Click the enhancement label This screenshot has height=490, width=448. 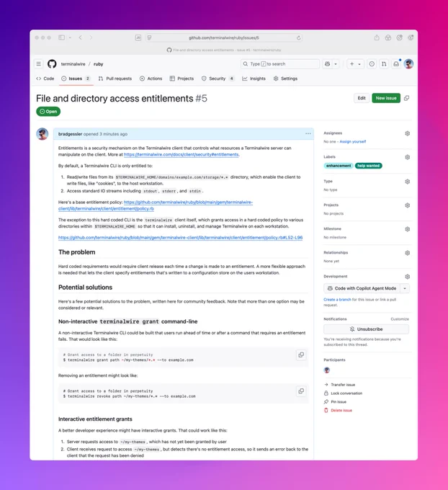(x=339, y=166)
